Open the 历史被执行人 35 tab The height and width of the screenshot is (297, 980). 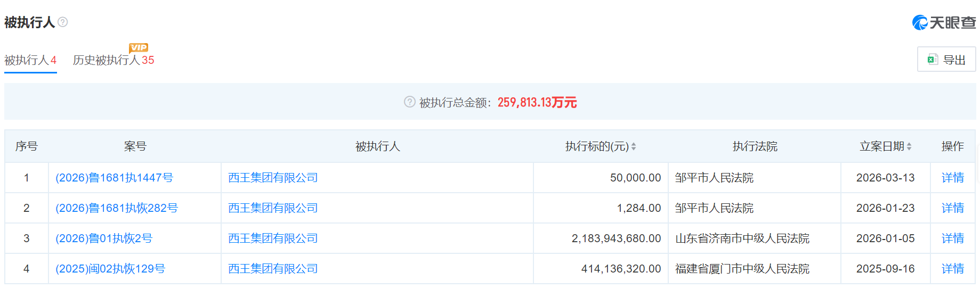click(x=113, y=60)
